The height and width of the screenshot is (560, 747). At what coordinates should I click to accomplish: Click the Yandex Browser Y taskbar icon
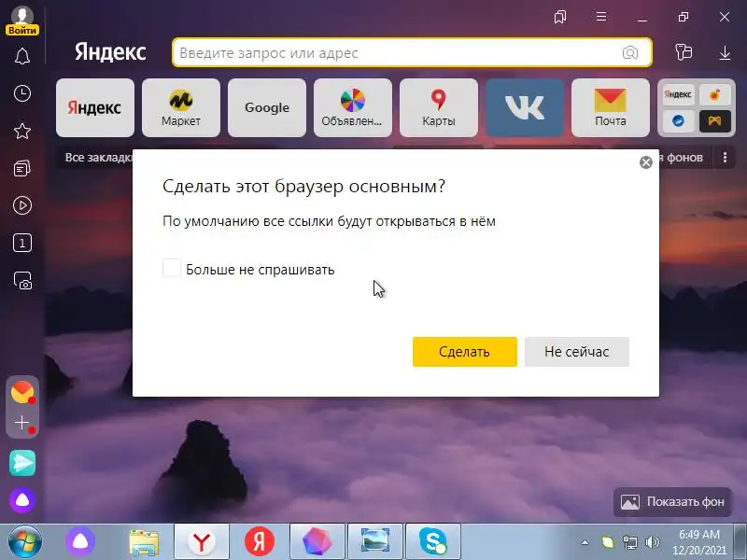[x=202, y=541]
